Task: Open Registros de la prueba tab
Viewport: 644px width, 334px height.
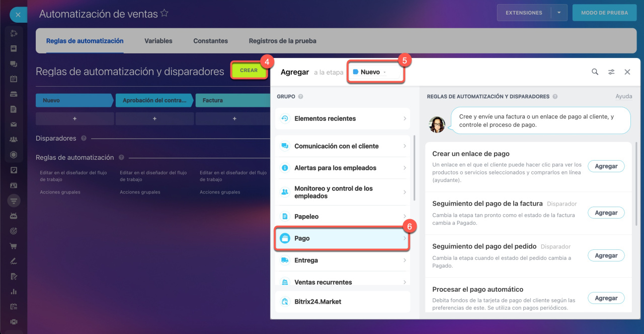Action: [x=283, y=41]
